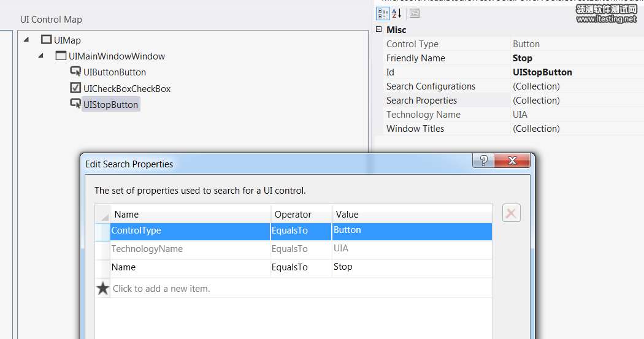Click the delete X button beside the properties grid

point(512,213)
